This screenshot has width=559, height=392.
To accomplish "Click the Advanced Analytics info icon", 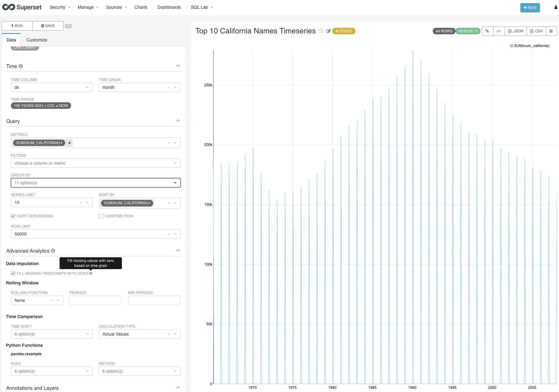I will (x=53, y=251).
